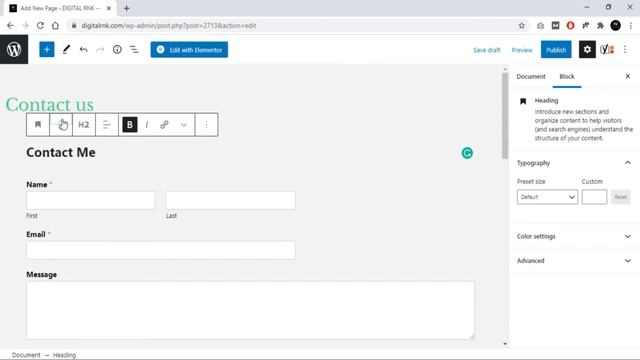Click Heading in the breadcrumb
Image resolution: width=640 pixels, height=360 pixels.
(x=64, y=355)
